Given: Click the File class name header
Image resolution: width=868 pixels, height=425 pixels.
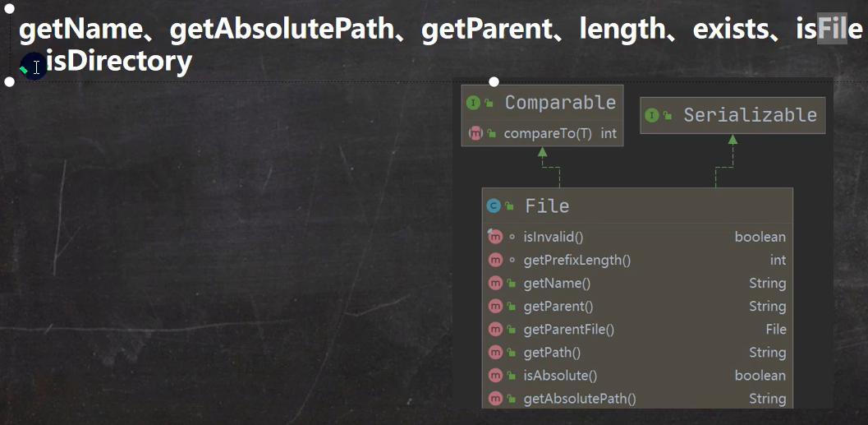Looking at the screenshot, I should tap(547, 206).
